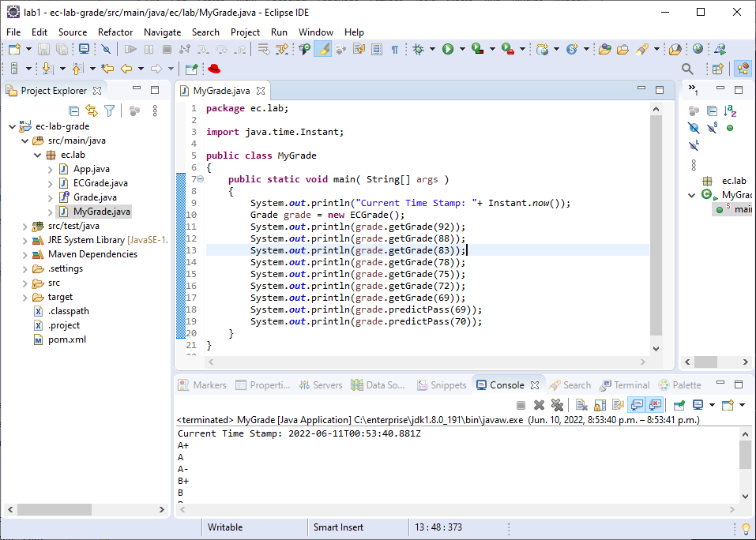Click the Debug bug icon
756x540 pixels.
tap(418, 49)
